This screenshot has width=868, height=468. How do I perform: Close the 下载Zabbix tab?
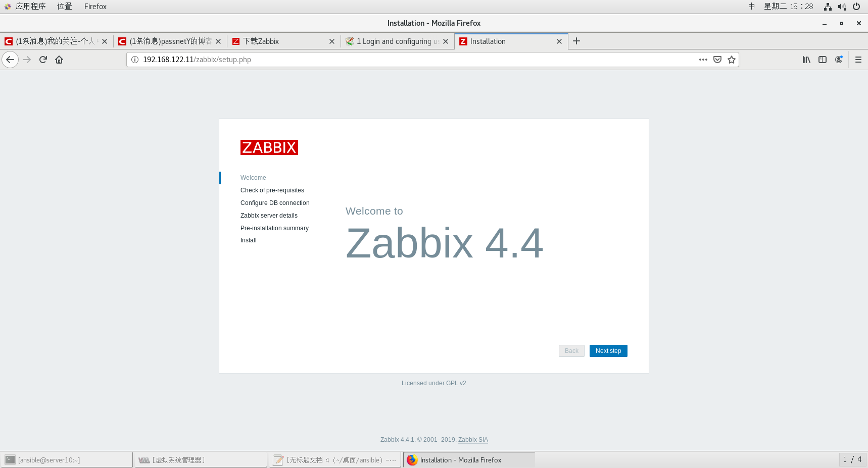[x=332, y=41]
